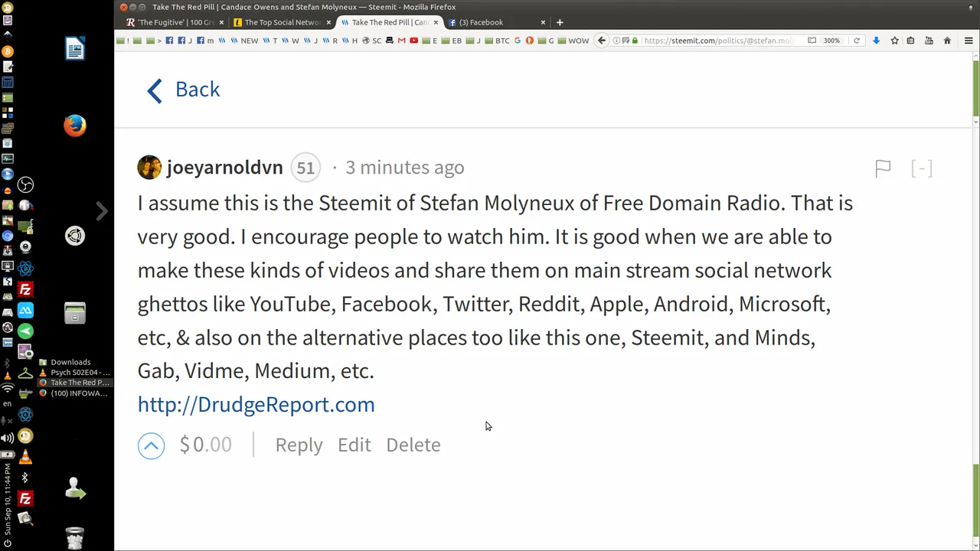
Task: Reset the 300% zoom indicator
Action: click(x=831, y=41)
